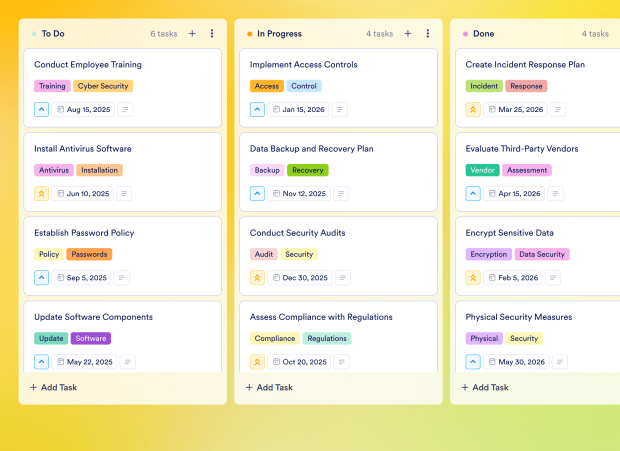Select the purple Software tag
This screenshot has width=620, height=451.
[91, 338]
